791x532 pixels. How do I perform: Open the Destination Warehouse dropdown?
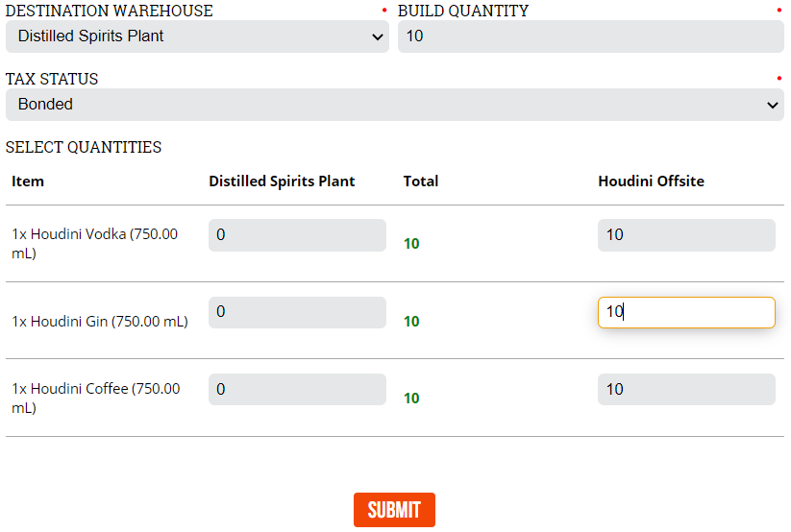click(197, 36)
